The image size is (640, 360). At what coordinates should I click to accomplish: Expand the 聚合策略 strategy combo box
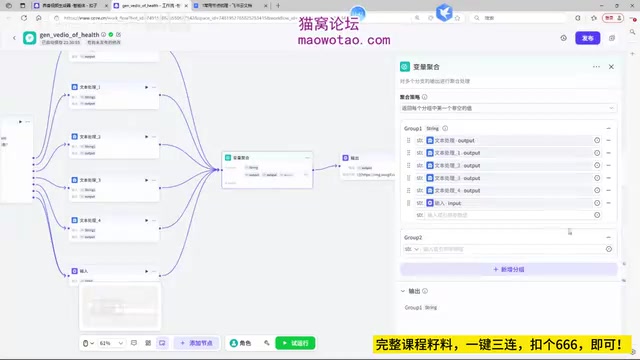pos(508,108)
